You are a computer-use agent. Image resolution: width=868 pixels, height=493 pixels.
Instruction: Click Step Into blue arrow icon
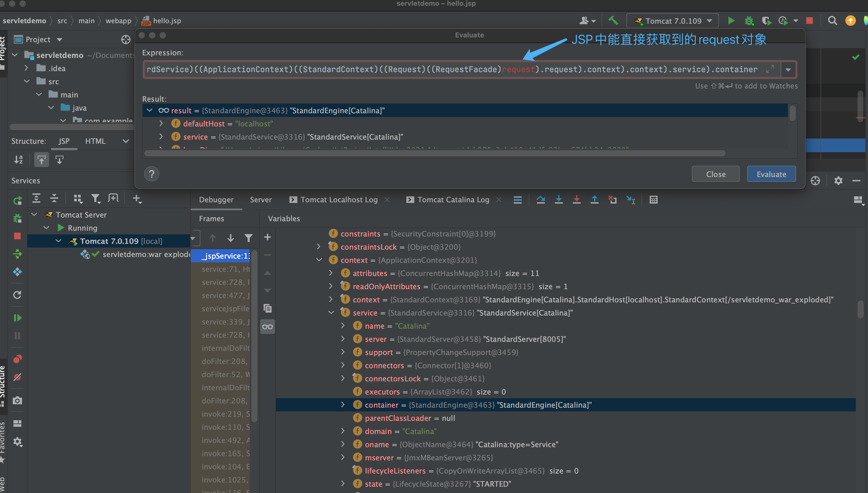tap(559, 200)
